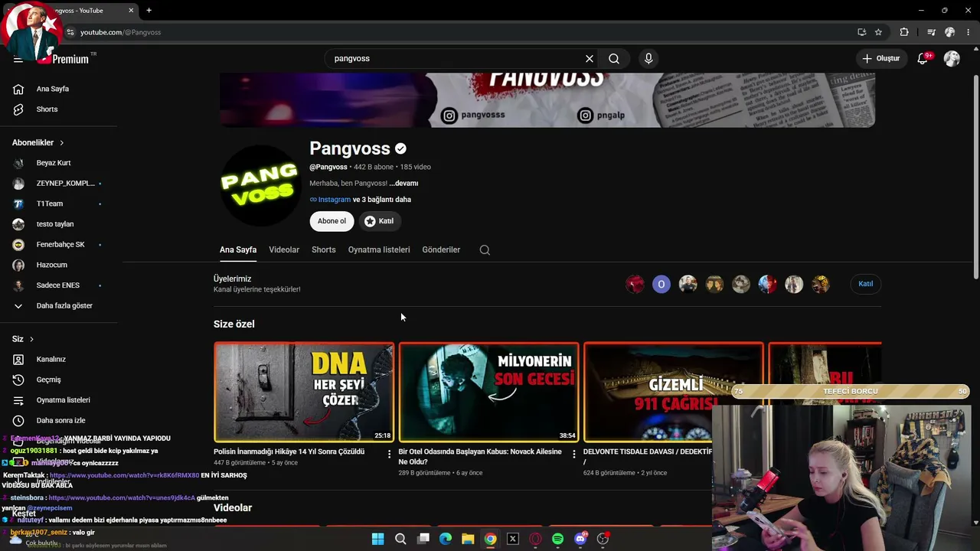Expand Daha fazla göster subscriptions list

click(64, 305)
